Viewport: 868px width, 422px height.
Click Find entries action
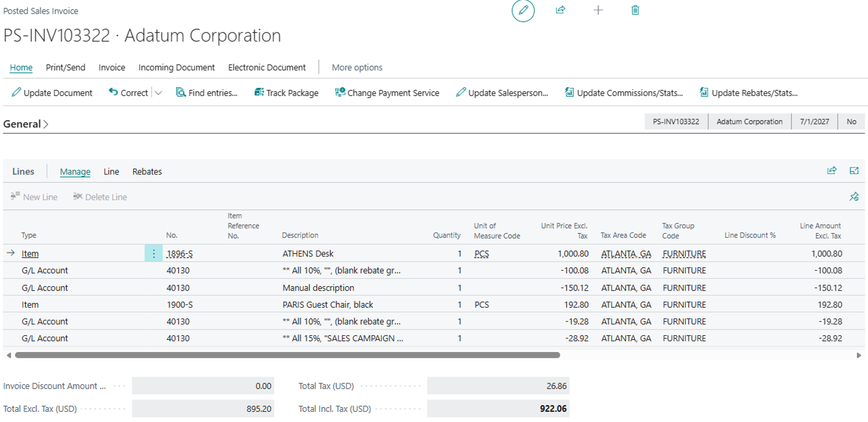[x=207, y=93]
